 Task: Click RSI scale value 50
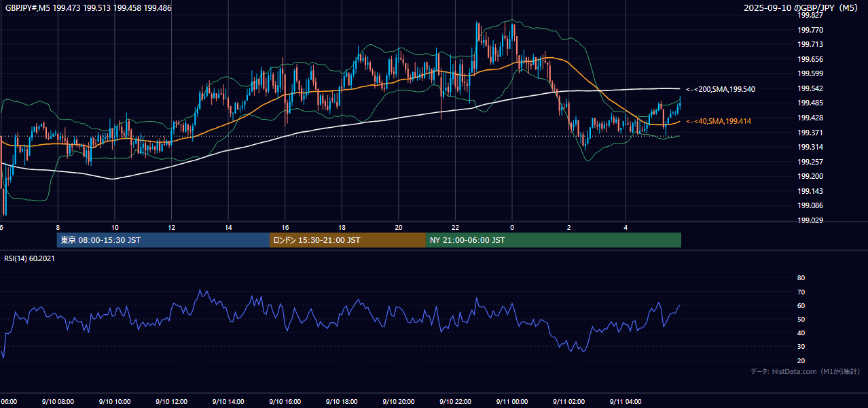(x=801, y=319)
